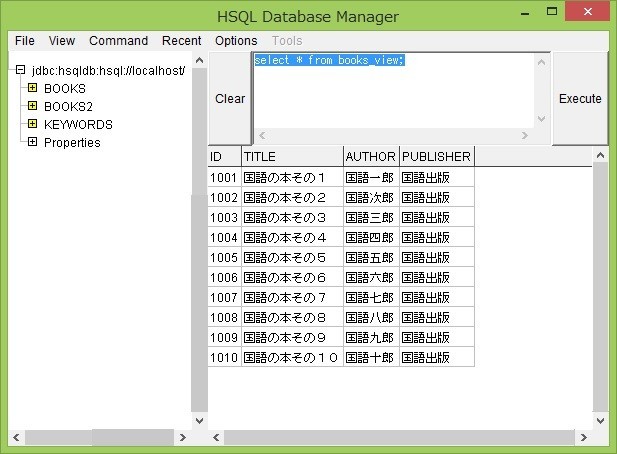This screenshot has height=454, width=617.
Task: Select the cell with ID 1010
Action: [224, 358]
